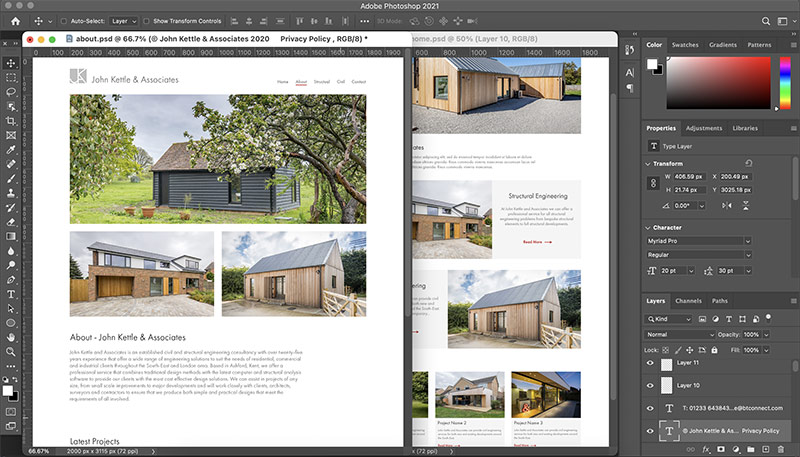Click the rotation angle field 0.00°
Viewport: 800px width, 457px height.
coord(685,206)
